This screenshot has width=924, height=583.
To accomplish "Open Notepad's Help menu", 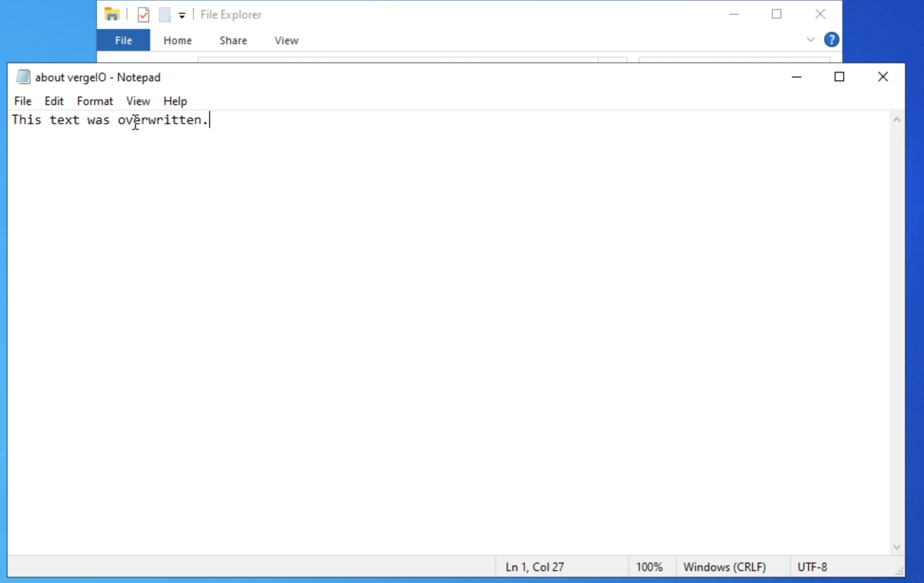I will (x=175, y=101).
